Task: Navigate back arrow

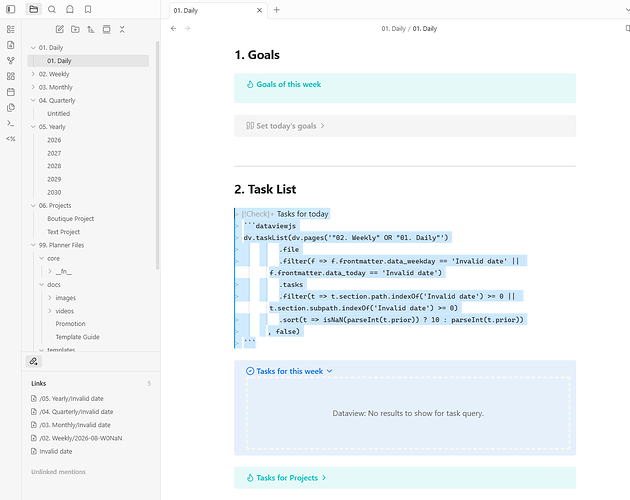Action: click(174, 29)
